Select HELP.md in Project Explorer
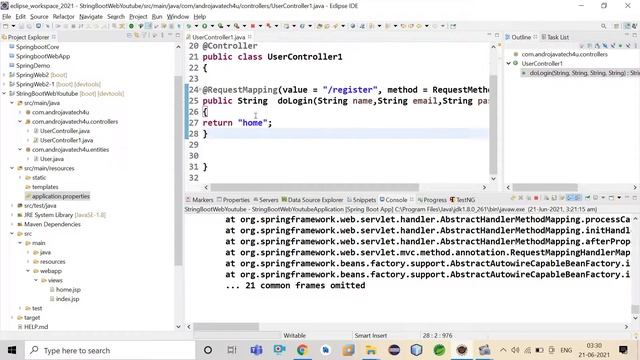Screen dimensions: 640x360 tap(33, 327)
